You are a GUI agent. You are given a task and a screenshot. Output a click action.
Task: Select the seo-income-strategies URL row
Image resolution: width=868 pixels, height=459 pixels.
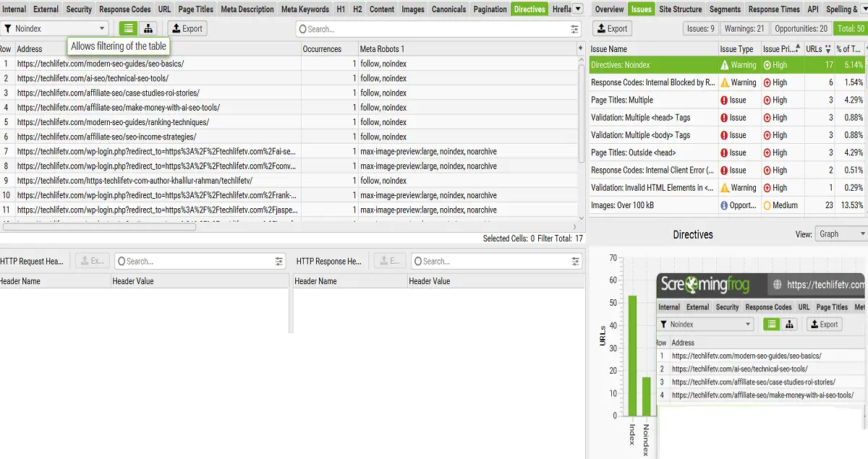tap(289, 137)
